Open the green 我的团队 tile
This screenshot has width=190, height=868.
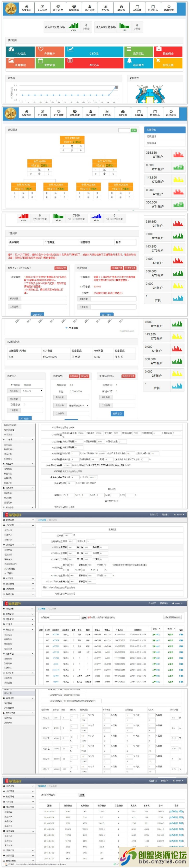tap(138, 52)
